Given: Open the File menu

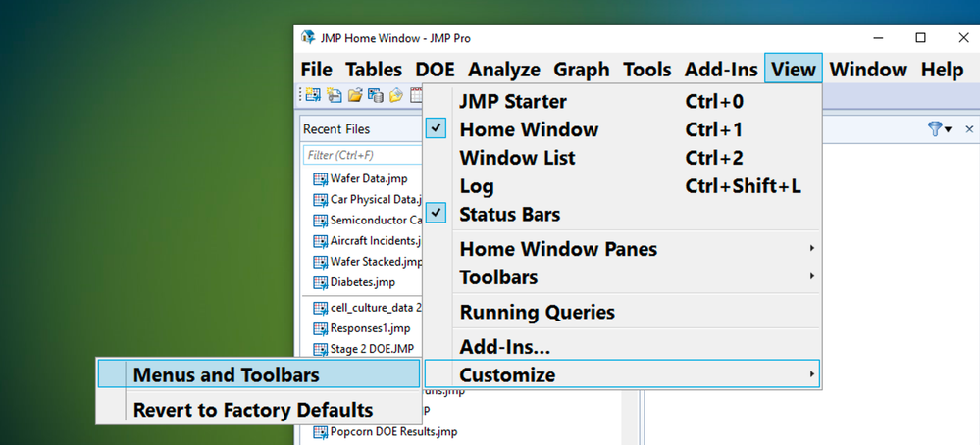Looking at the screenshot, I should point(316,70).
